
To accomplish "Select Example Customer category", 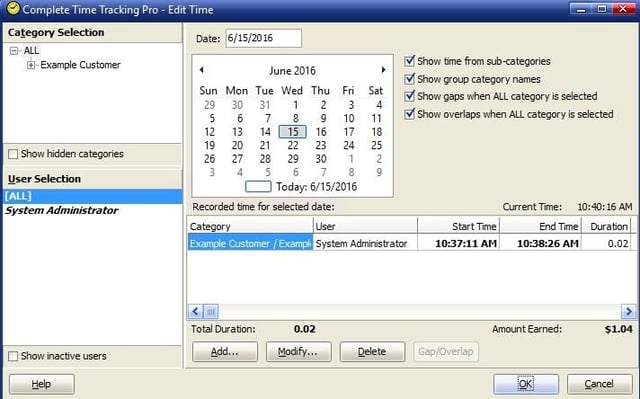I will [80, 65].
